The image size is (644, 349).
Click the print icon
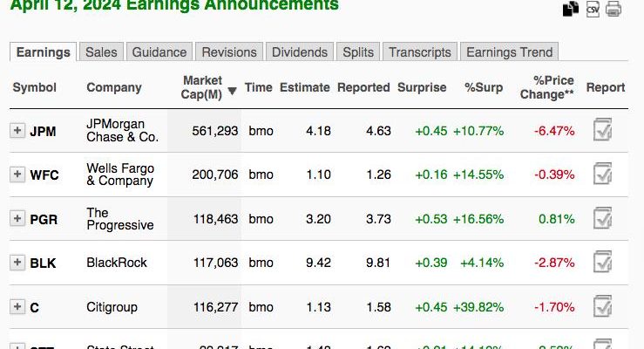click(x=613, y=9)
